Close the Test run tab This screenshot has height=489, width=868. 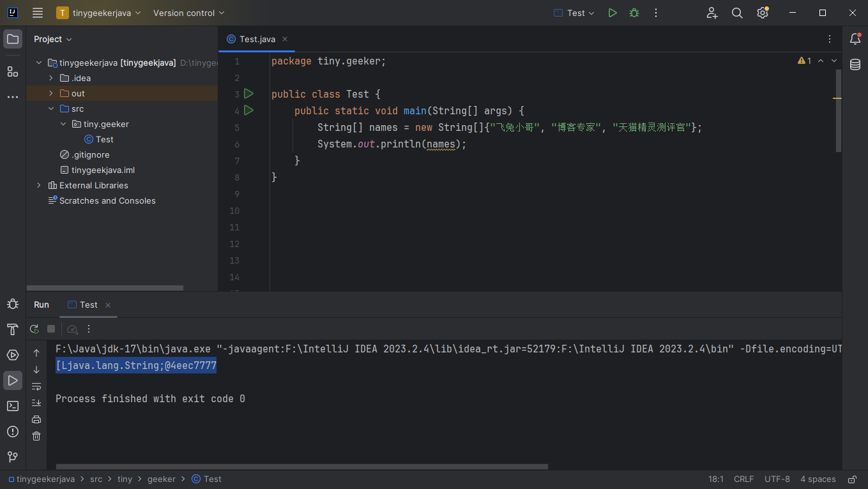tap(108, 305)
